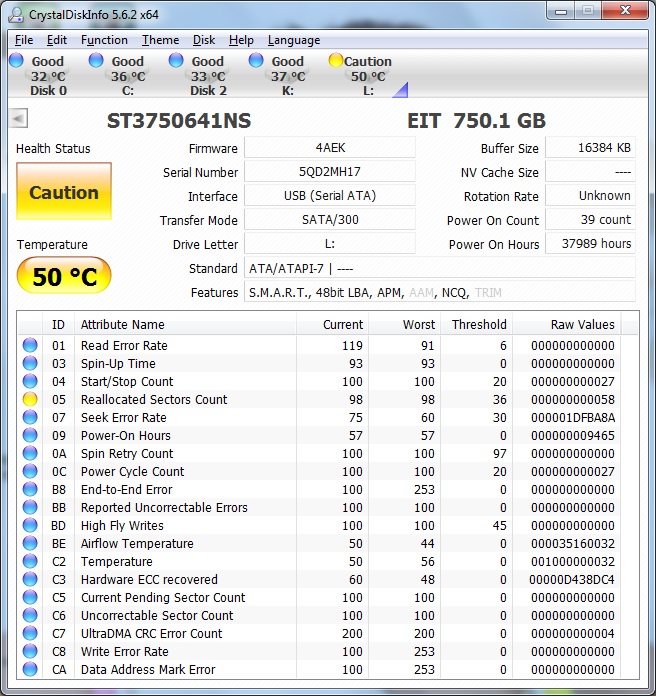Click the 50 °C temperature button

(x=64, y=276)
